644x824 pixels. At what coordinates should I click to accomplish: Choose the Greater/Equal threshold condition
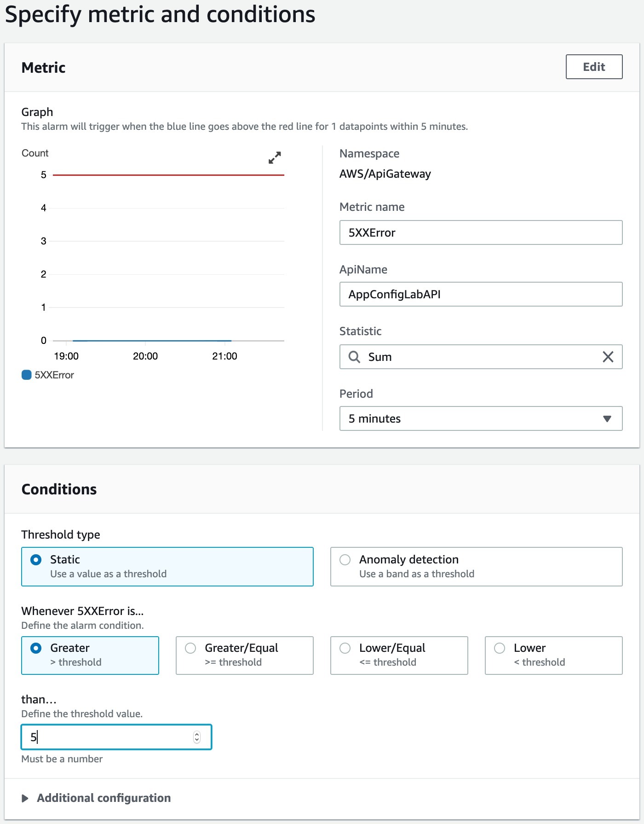click(245, 655)
